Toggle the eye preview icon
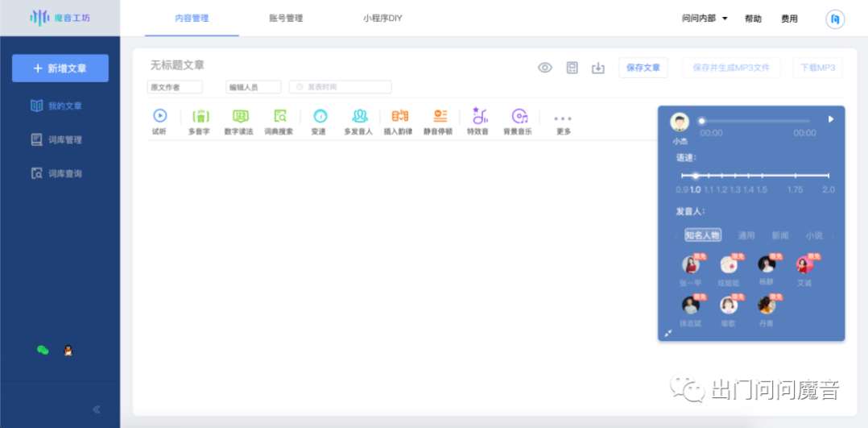This screenshot has height=428, width=868. click(545, 68)
